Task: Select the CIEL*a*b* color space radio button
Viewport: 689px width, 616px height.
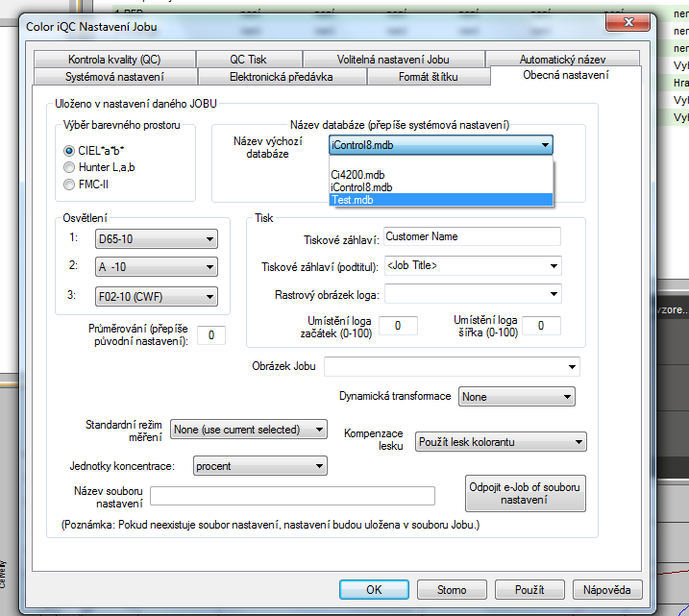Action: pos(69,151)
